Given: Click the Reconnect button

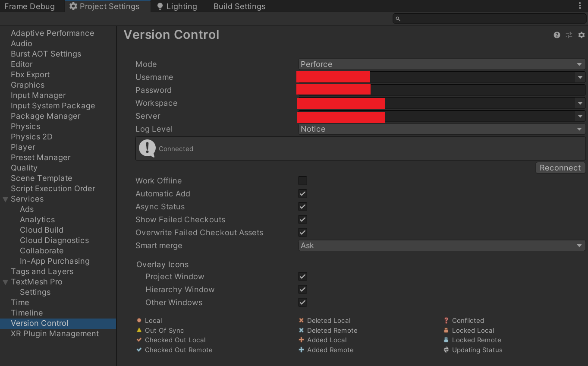Looking at the screenshot, I should pyautogui.click(x=560, y=168).
